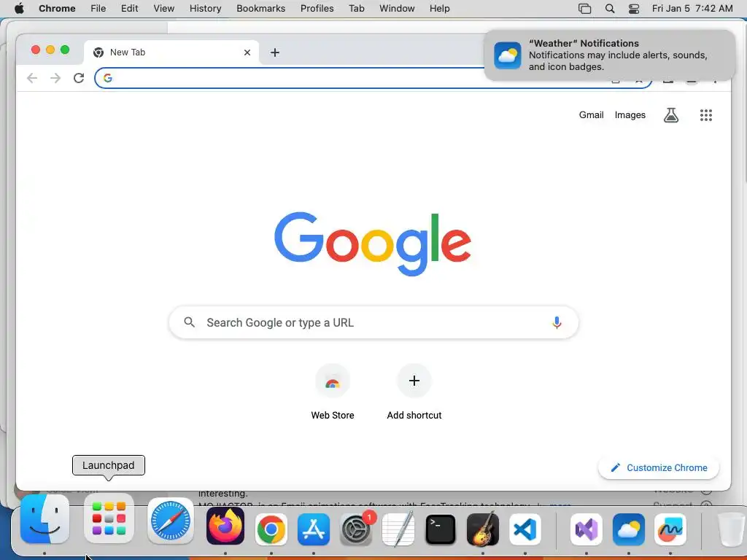Click the Google logo
The image size is (747, 560).
[373, 244]
